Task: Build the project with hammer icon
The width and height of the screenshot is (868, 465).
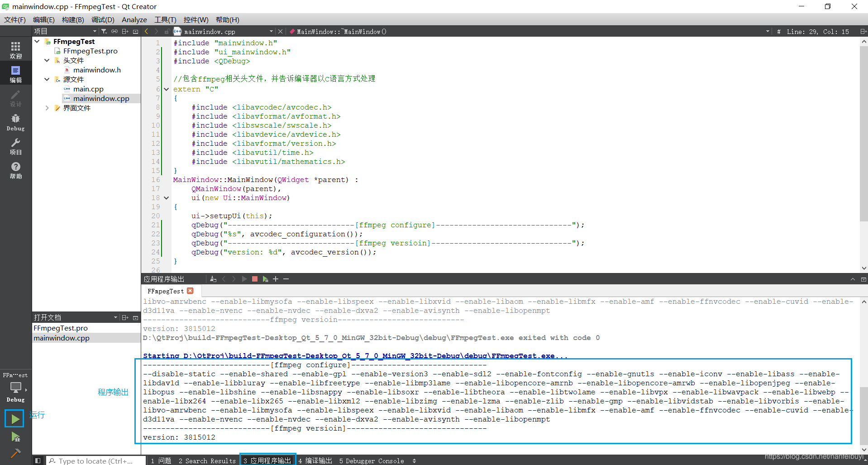Action: point(15,453)
